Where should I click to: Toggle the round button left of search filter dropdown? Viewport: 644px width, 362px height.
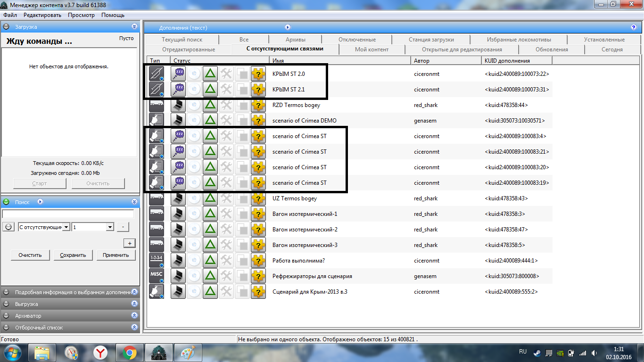[x=8, y=227]
